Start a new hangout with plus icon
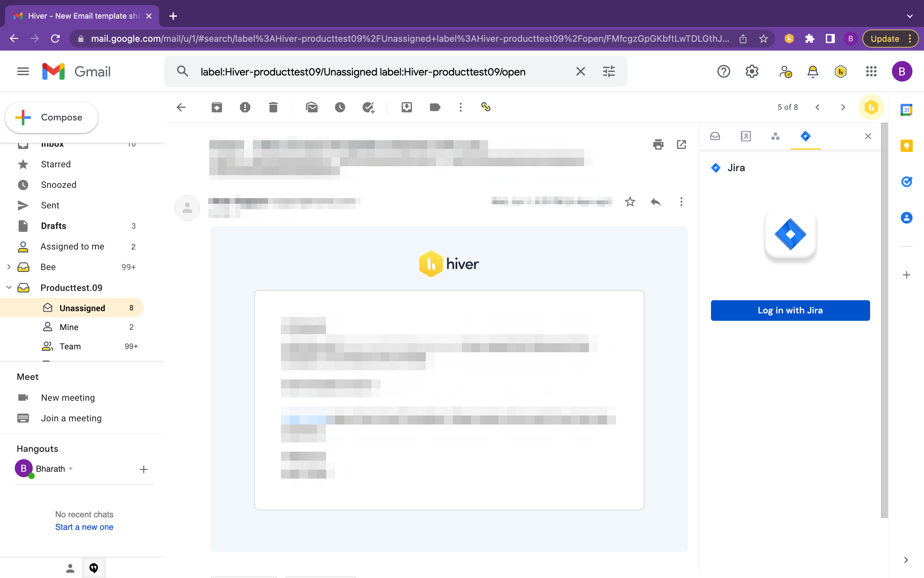Screen dimensions: 924x578 point(143,469)
